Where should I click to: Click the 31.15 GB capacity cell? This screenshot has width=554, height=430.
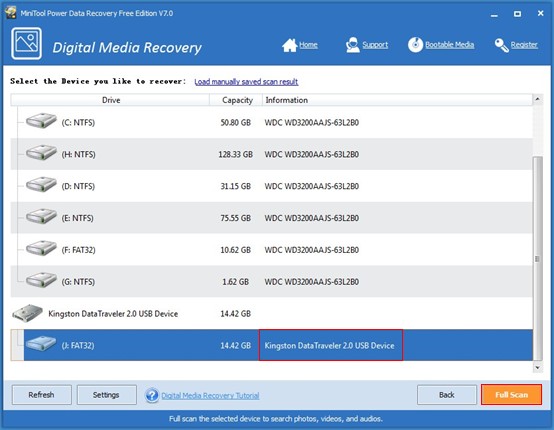pos(236,186)
